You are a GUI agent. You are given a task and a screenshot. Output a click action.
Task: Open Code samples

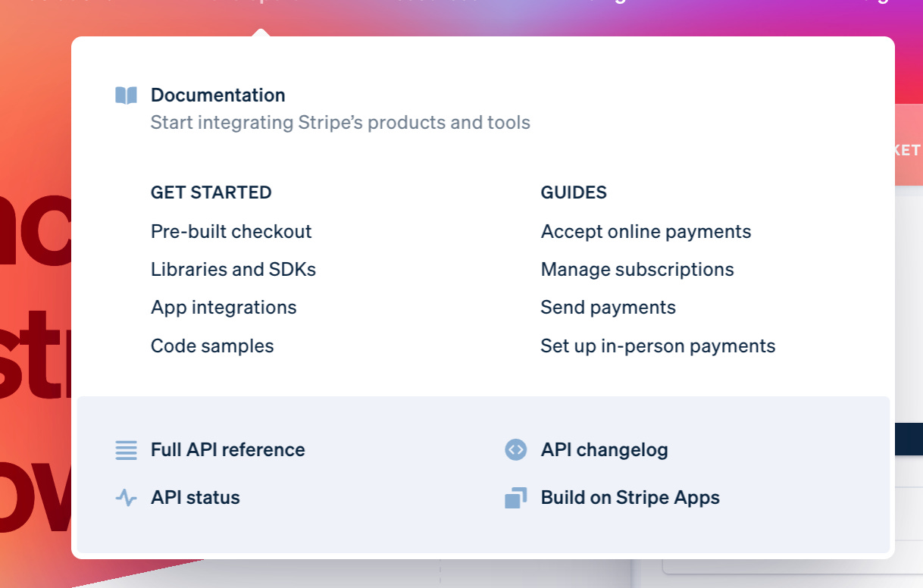212,346
